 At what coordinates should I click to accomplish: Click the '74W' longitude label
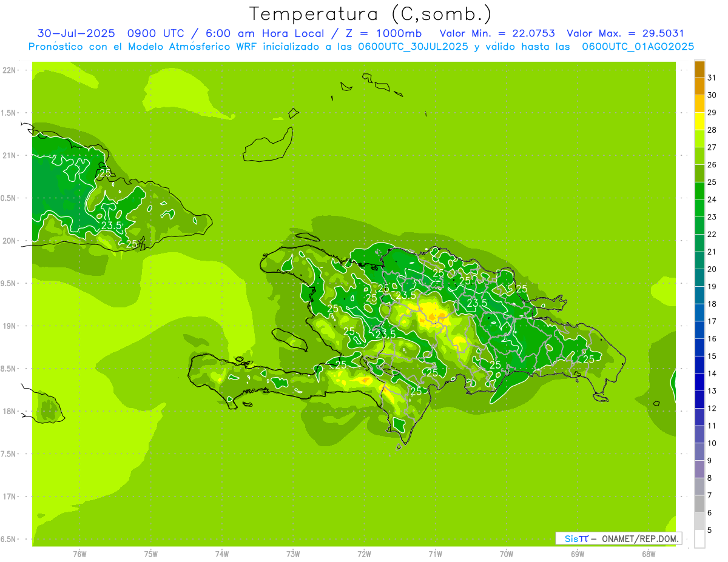[222, 554]
